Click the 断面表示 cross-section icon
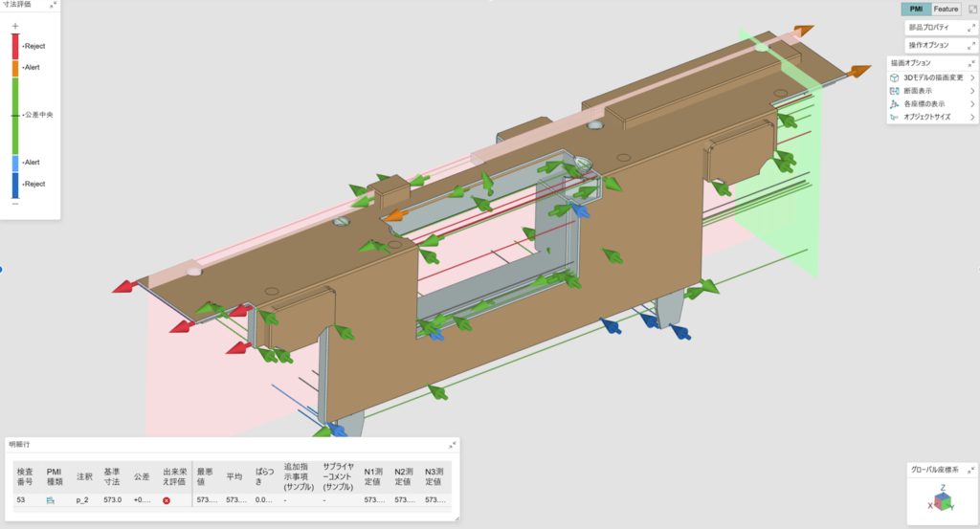Image resolution: width=980 pixels, height=529 pixels. pyautogui.click(x=895, y=91)
